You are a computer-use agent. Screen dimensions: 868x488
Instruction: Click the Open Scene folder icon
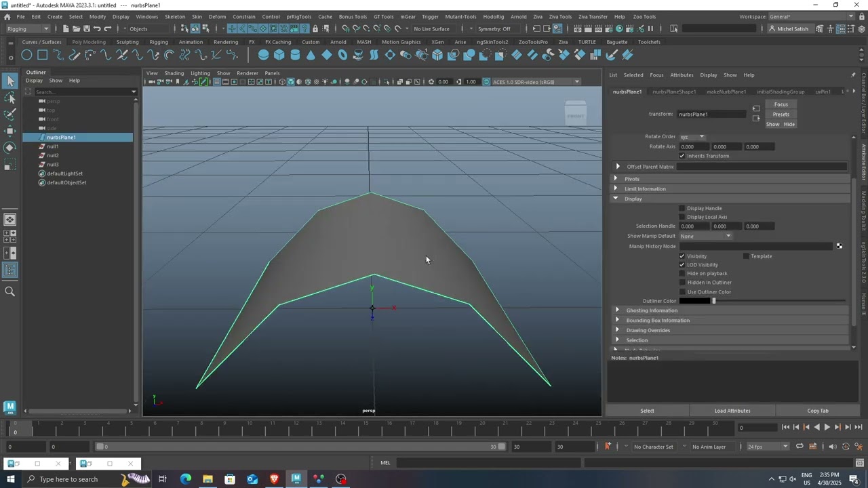pos(76,28)
